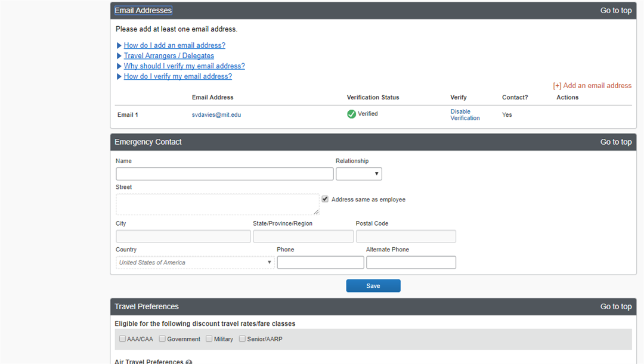
Task: Click the emergency contact Phone field
Action: pos(320,263)
